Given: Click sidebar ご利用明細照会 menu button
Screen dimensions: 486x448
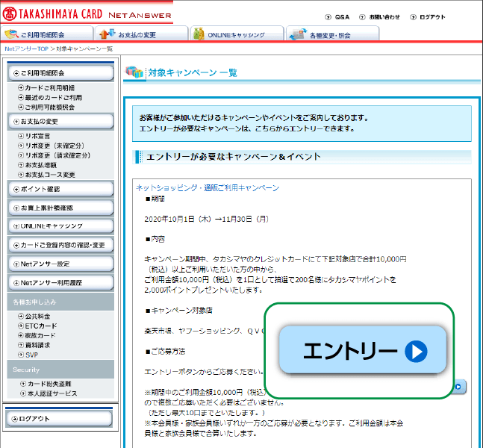Looking at the screenshot, I should point(60,73).
